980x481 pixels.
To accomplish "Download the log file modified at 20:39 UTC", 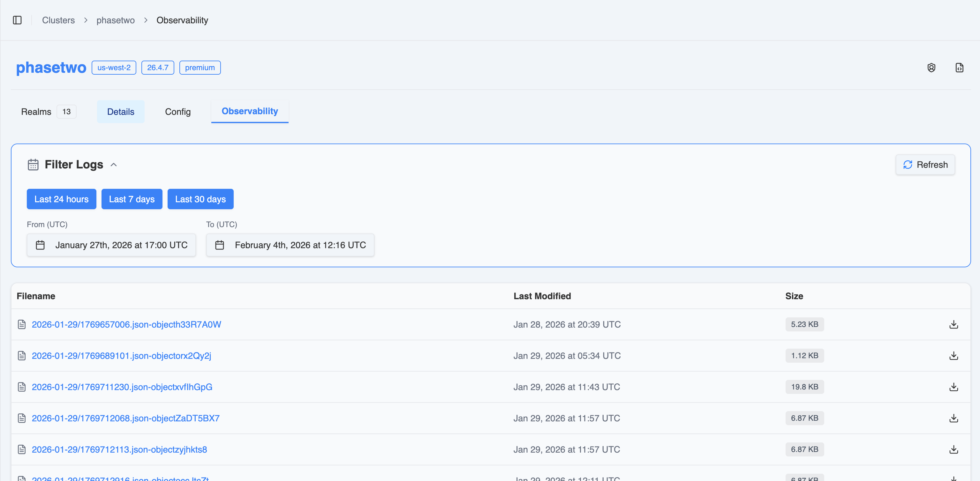I will tap(954, 324).
